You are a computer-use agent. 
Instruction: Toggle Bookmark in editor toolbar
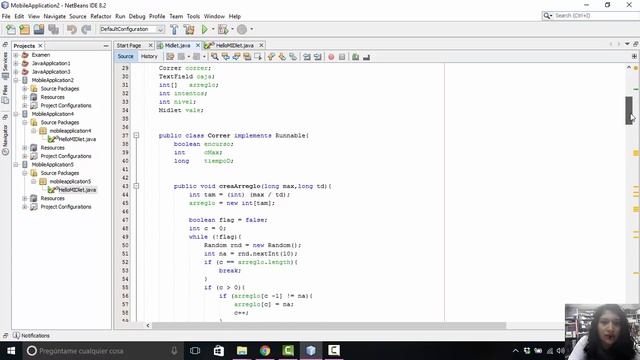tap(293, 57)
